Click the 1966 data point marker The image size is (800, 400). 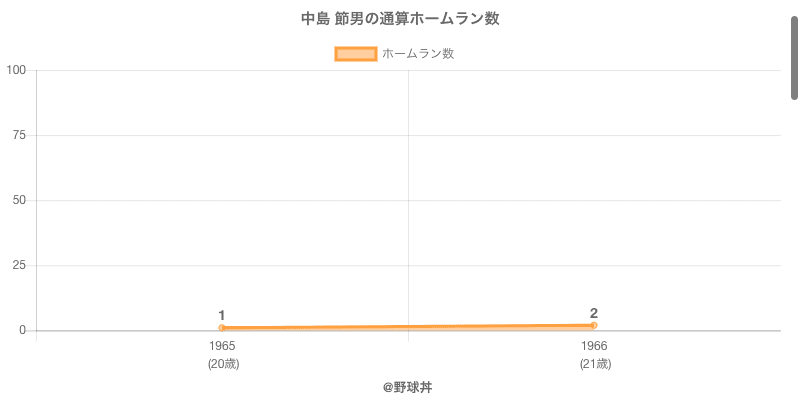594,325
